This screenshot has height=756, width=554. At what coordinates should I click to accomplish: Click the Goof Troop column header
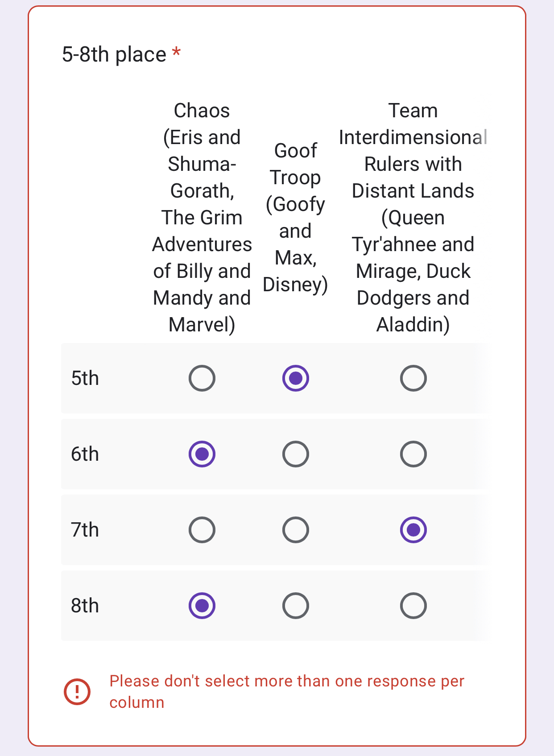click(296, 218)
